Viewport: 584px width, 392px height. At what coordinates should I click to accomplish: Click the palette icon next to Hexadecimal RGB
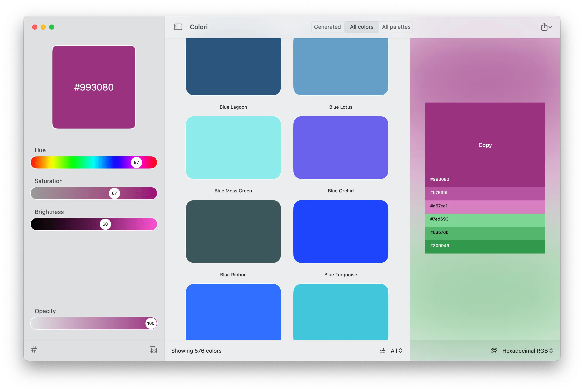pyautogui.click(x=494, y=351)
